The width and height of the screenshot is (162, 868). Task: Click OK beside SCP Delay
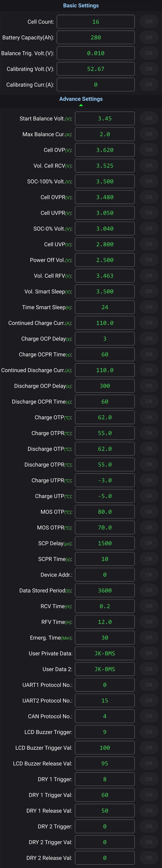(149, 543)
